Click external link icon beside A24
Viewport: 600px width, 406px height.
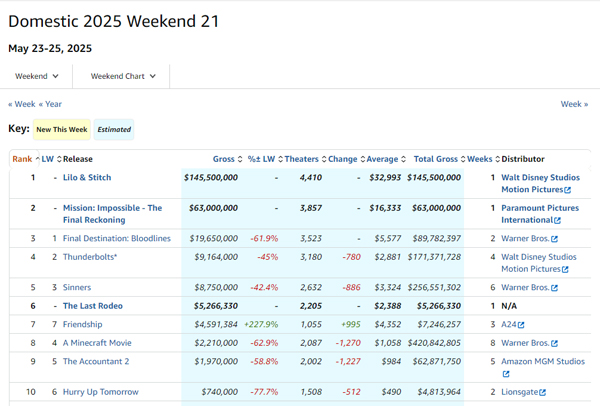tap(521, 325)
